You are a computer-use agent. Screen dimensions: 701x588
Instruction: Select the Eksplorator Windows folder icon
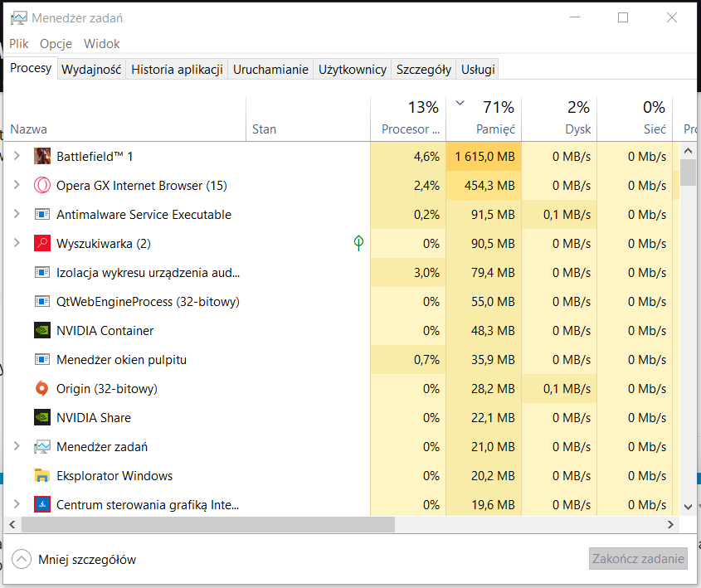pos(42,475)
